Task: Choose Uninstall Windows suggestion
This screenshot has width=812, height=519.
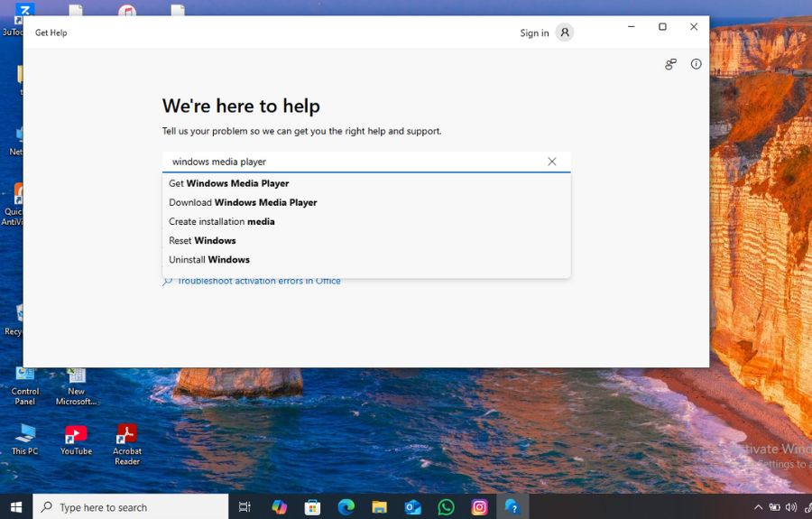Action: (x=366, y=260)
